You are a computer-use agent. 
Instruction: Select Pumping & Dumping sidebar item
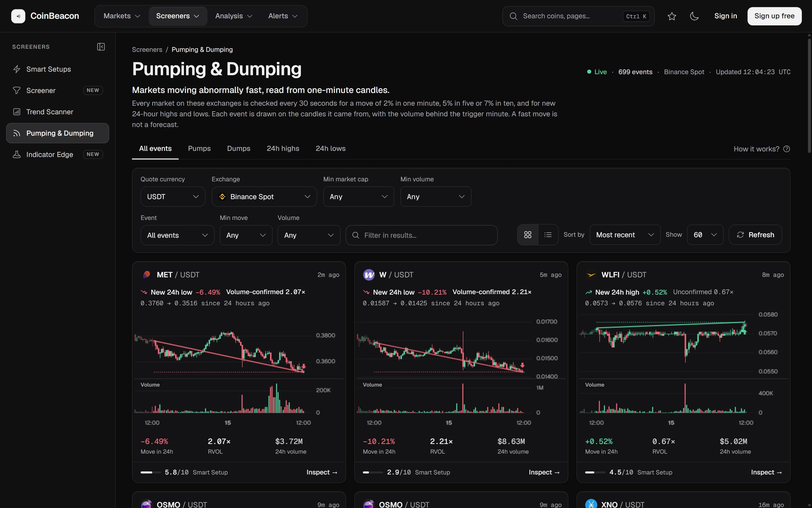coord(57,133)
